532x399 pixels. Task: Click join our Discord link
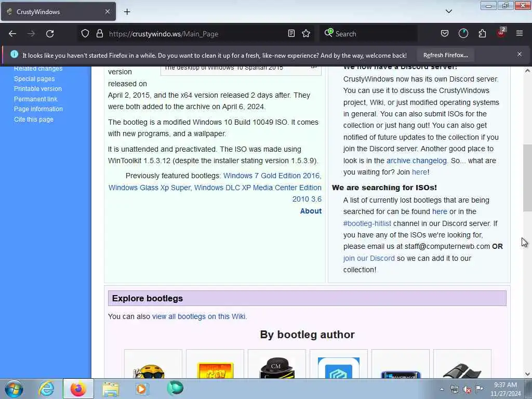click(369, 258)
